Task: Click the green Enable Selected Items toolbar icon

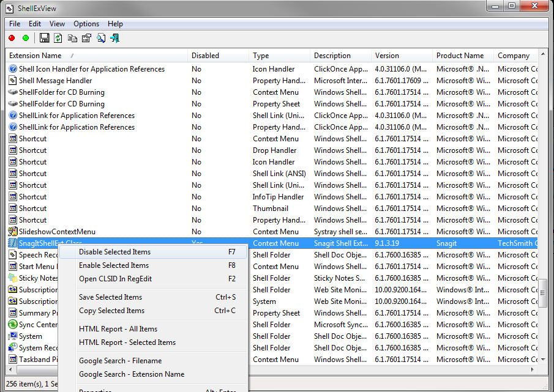Action: (26, 38)
